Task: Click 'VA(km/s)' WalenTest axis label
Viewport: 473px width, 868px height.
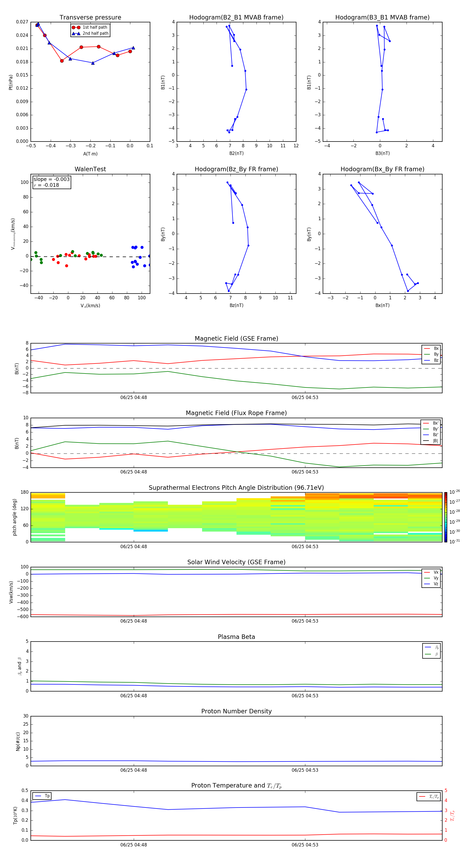Action: (x=90, y=306)
